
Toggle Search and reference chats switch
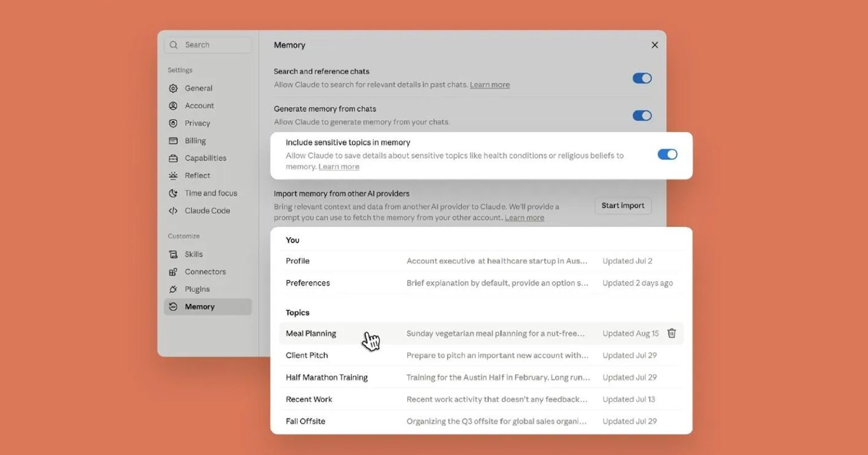tap(642, 78)
